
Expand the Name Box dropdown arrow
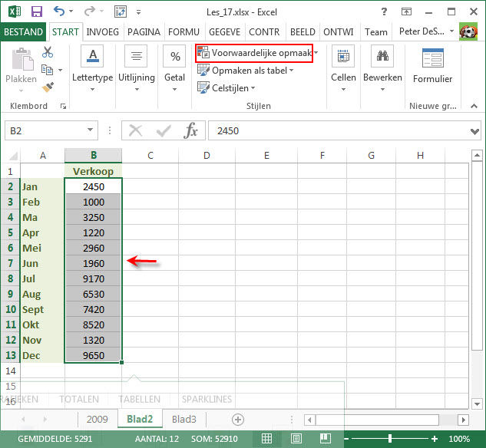coord(90,130)
